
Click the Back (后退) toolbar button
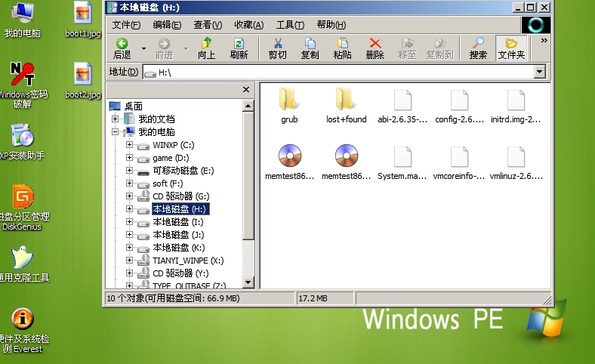tap(122, 48)
